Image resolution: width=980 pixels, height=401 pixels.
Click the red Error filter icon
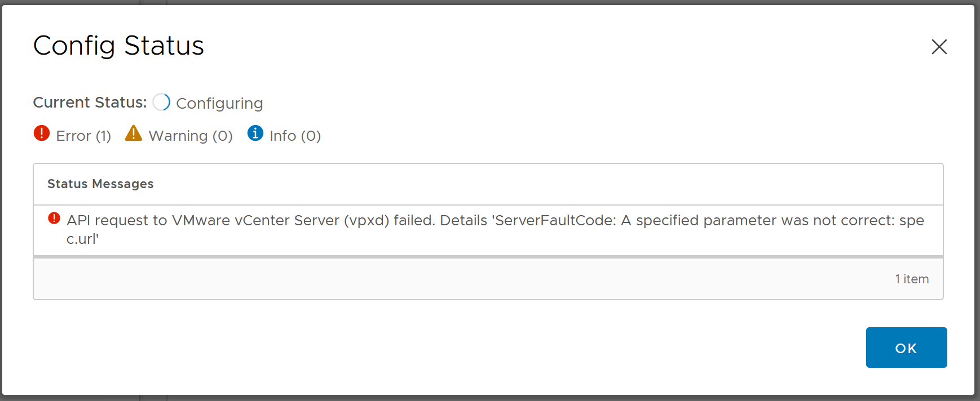pos(42,133)
